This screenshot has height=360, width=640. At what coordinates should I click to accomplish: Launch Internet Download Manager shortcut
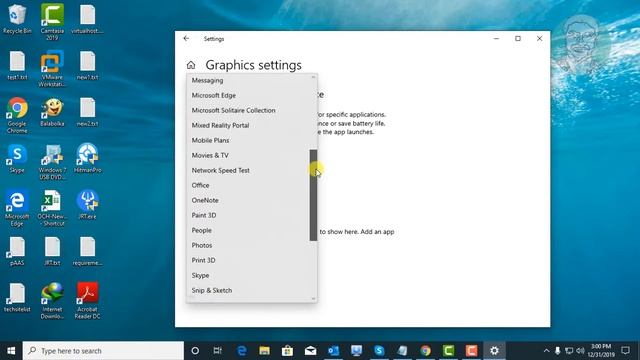pos(52,301)
